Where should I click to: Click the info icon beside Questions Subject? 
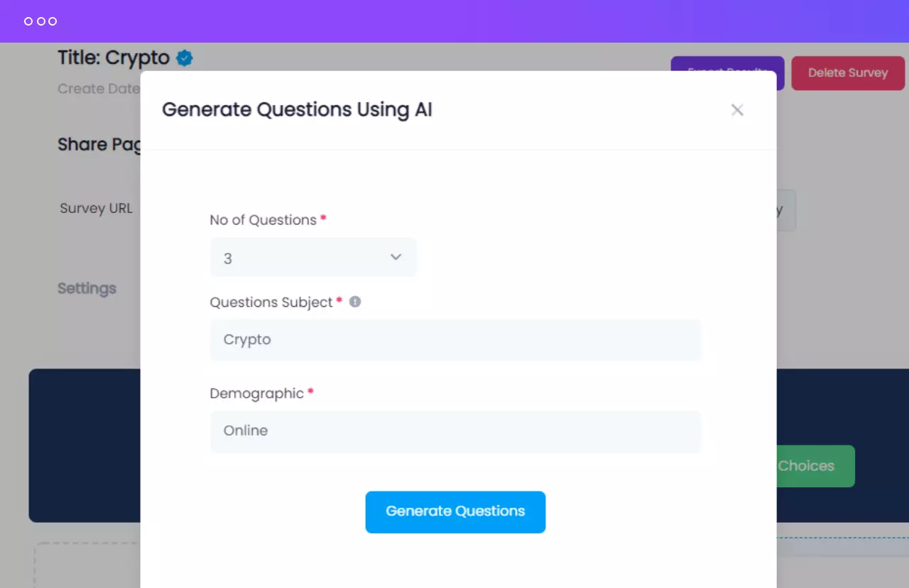[355, 302]
